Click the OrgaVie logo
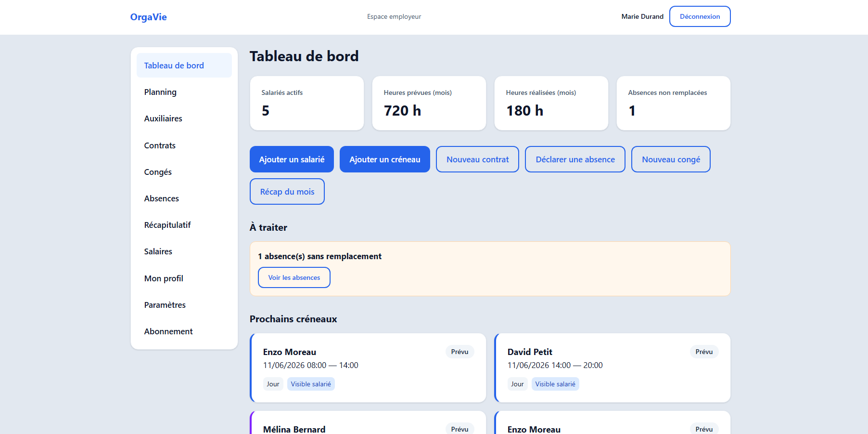Viewport: 868px width, 434px height. pyautogui.click(x=148, y=17)
